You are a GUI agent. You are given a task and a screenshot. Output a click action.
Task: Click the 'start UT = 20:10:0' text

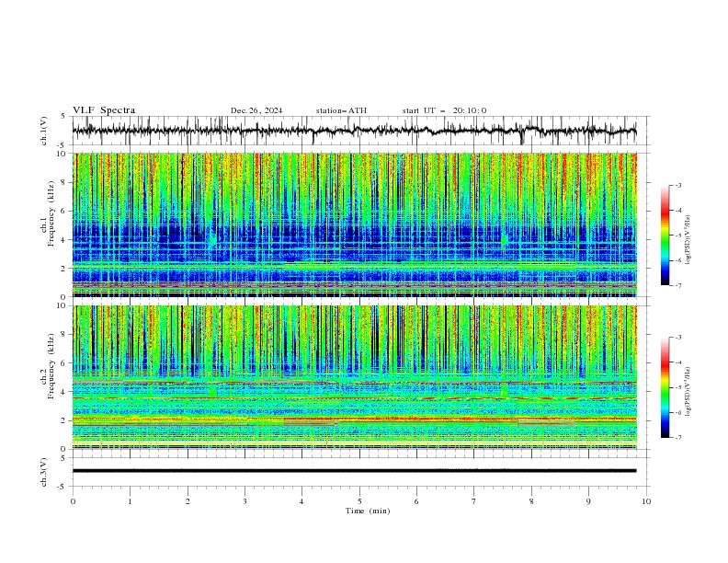444,110
